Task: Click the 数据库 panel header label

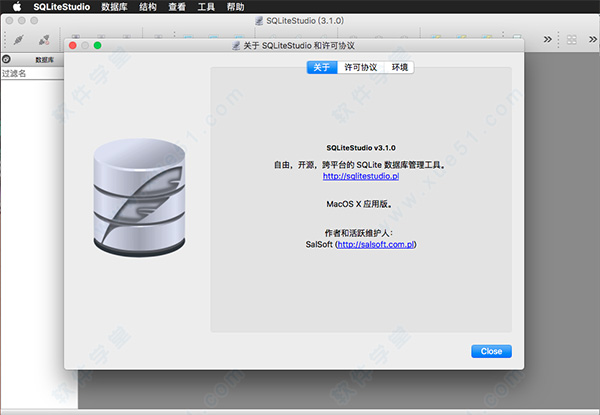Action: [44, 60]
